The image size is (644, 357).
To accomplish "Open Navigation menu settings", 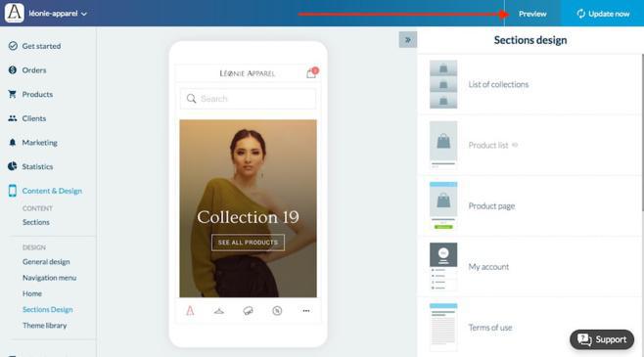I will (49, 278).
